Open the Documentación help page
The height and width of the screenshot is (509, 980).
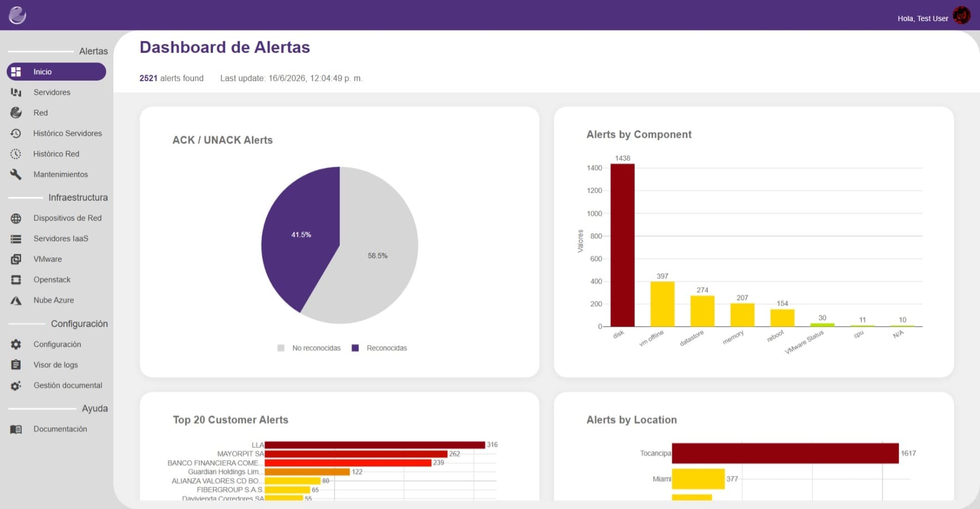click(x=60, y=430)
